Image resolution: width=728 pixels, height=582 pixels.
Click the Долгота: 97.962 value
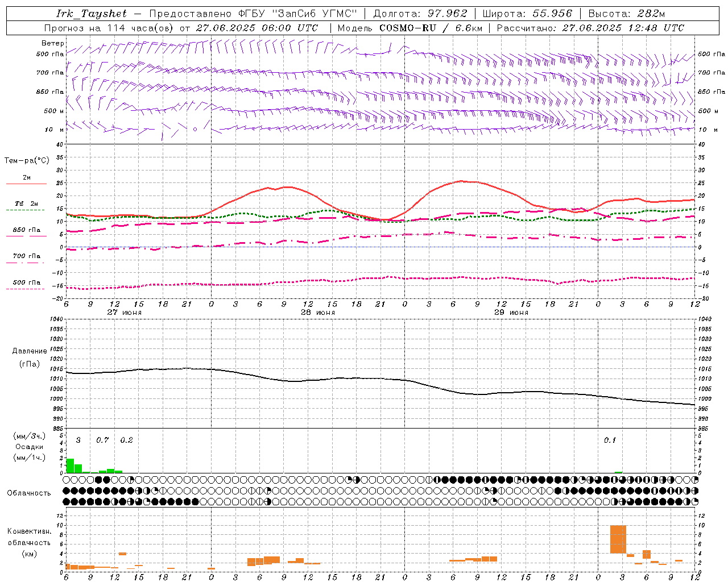(x=420, y=14)
